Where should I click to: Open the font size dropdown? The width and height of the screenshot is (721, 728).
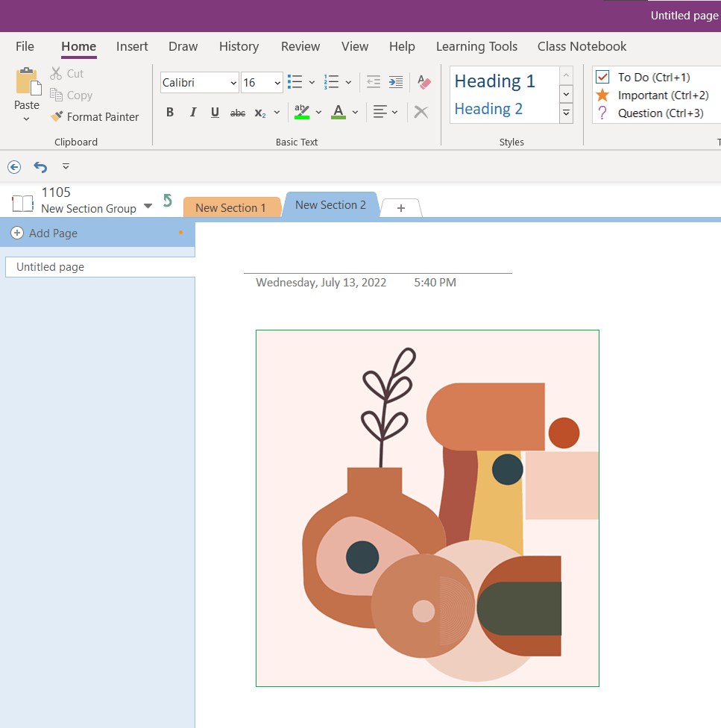click(x=277, y=83)
